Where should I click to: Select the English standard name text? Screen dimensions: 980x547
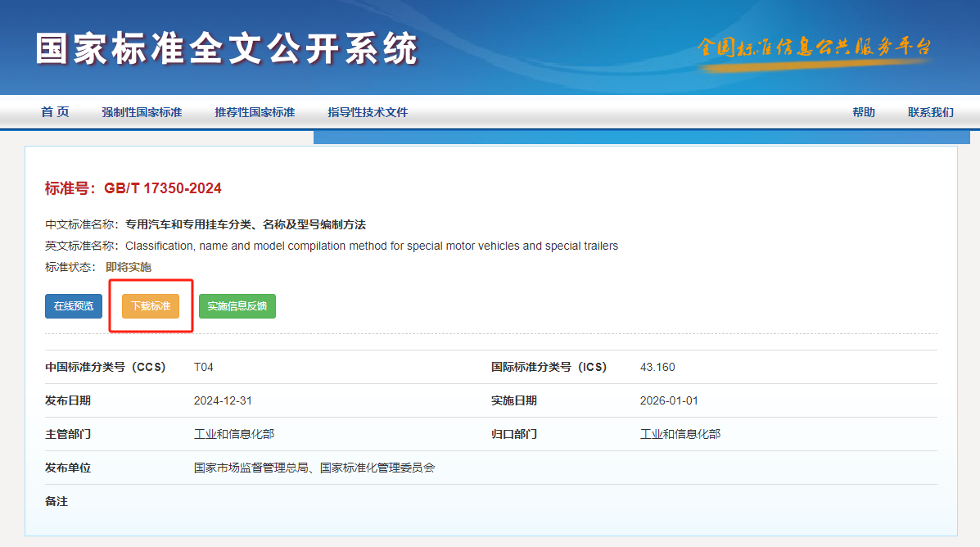tap(368, 246)
